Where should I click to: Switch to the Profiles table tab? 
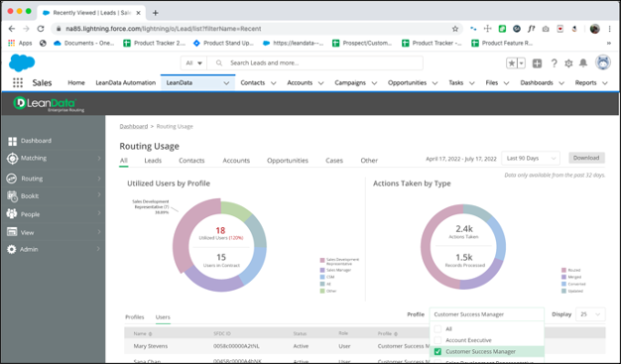coord(135,316)
